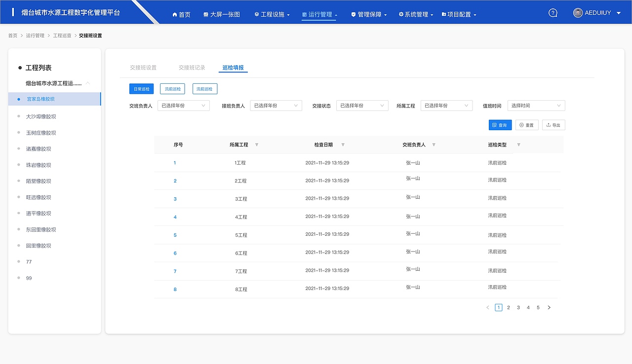Image resolution: width=632 pixels, height=364 pixels.
Task: Click the 导出 export button
Action: coord(553,125)
